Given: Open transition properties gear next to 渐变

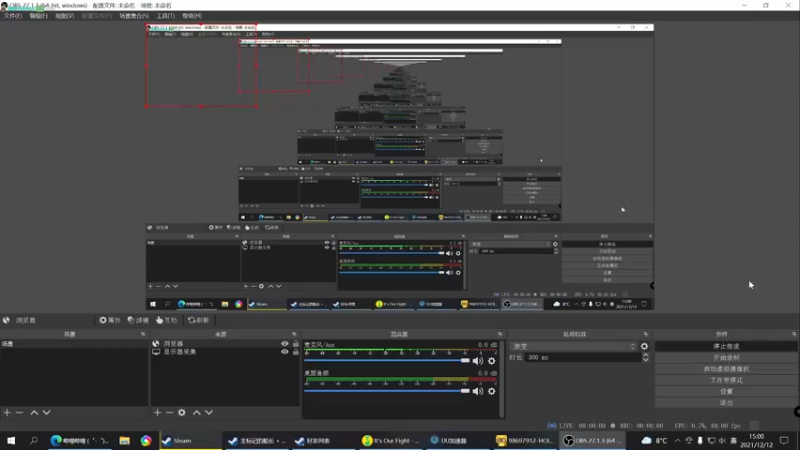Looking at the screenshot, I should click(x=644, y=346).
